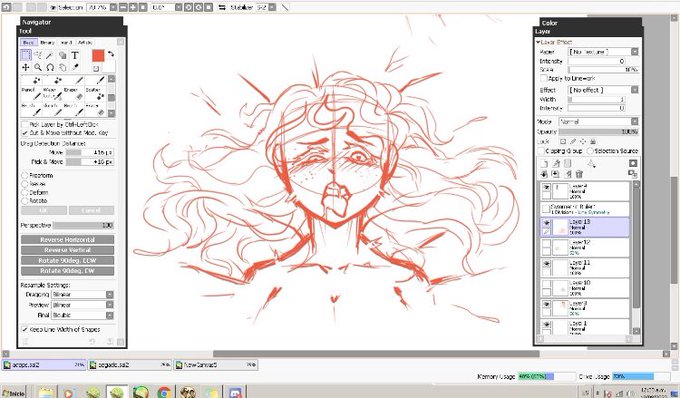Select Layer 10 in the layer list
The height and width of the screenshot is (398, 680).
585,288
